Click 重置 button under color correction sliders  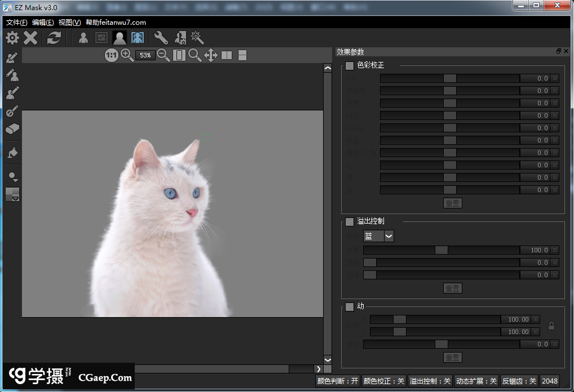(452, 203)
